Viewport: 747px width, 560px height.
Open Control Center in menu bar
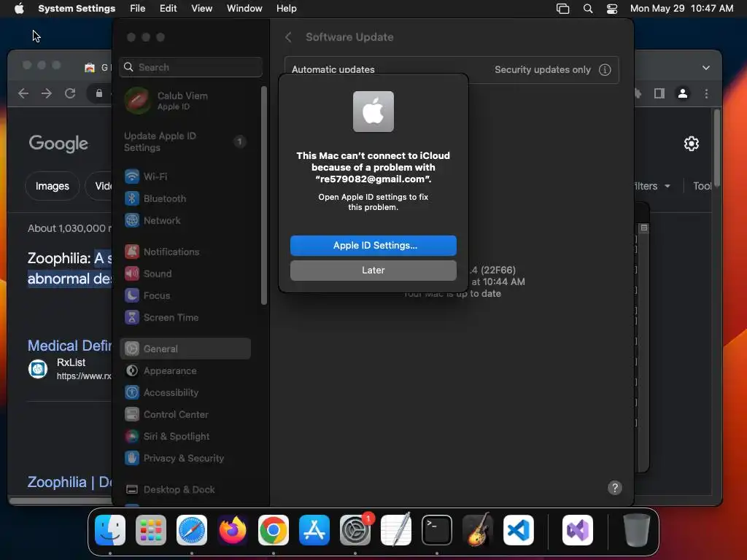pyautogui.click(x=612, y=9)
